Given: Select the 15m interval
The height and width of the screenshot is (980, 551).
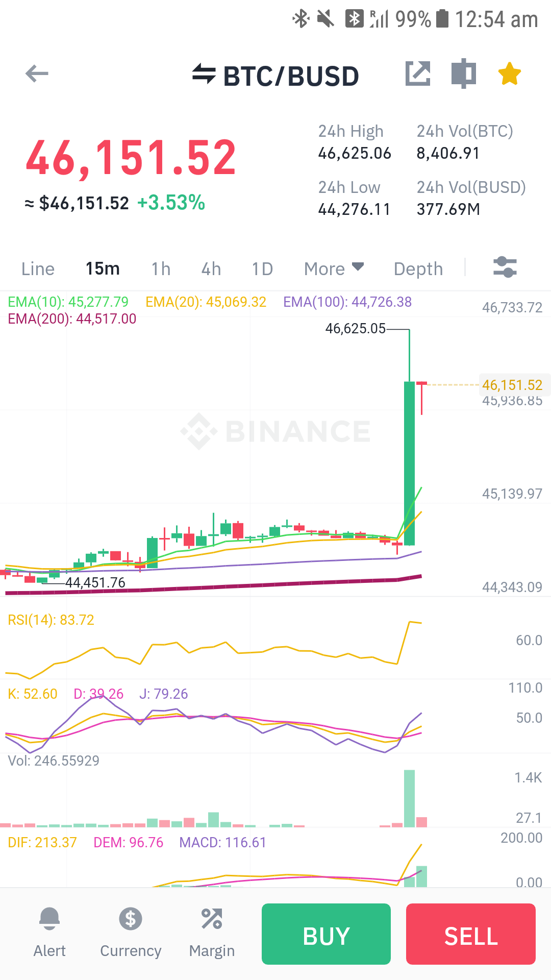Looking at the screenshot, I should [103, 268].
